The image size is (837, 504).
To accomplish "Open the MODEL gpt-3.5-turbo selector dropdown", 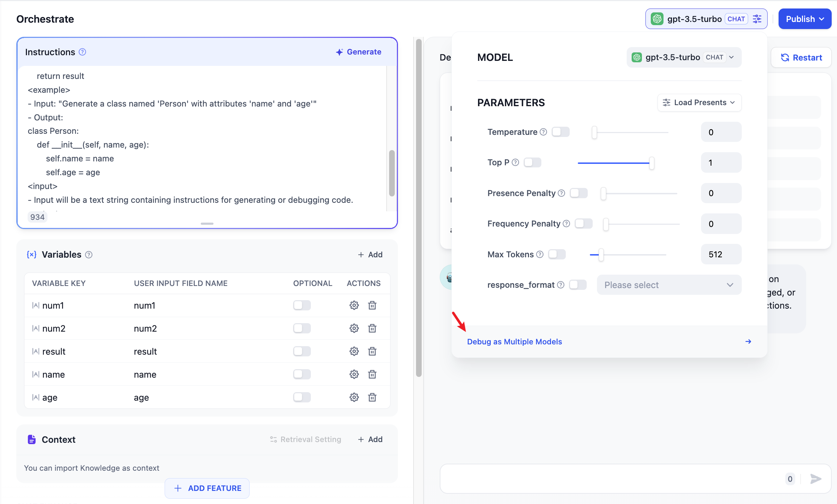I will (x=684, y=57).
